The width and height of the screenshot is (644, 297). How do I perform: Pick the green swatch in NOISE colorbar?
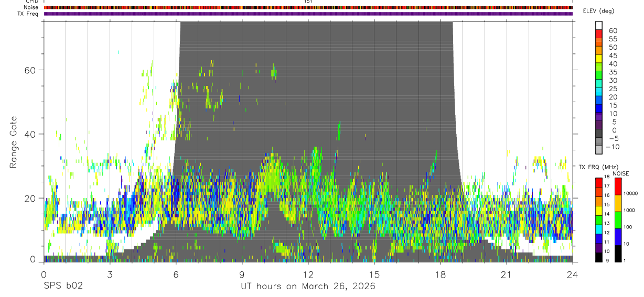(x=617, y=220)
